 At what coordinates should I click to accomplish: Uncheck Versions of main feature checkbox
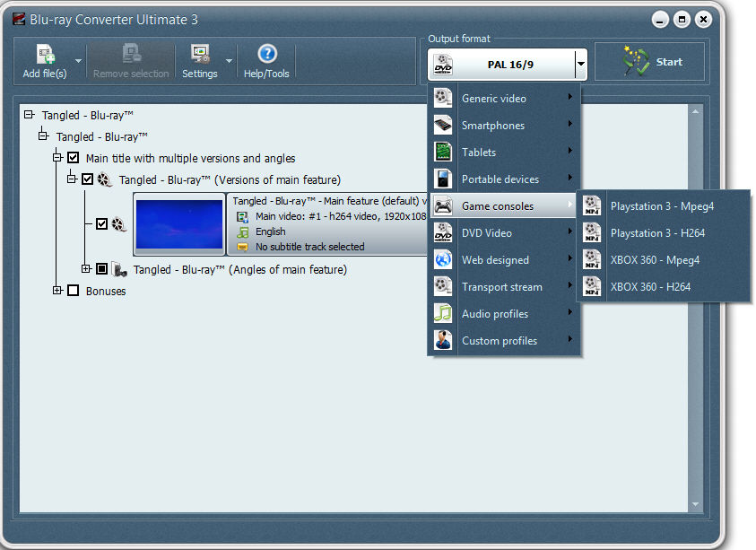87,179
